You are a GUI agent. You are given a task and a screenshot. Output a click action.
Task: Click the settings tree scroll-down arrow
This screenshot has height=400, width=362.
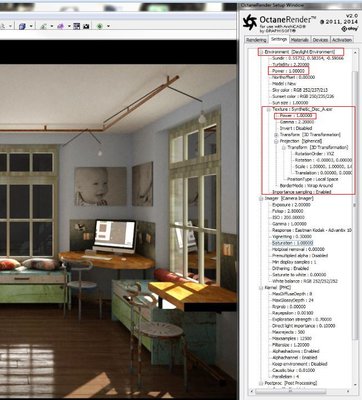[355, 386]
